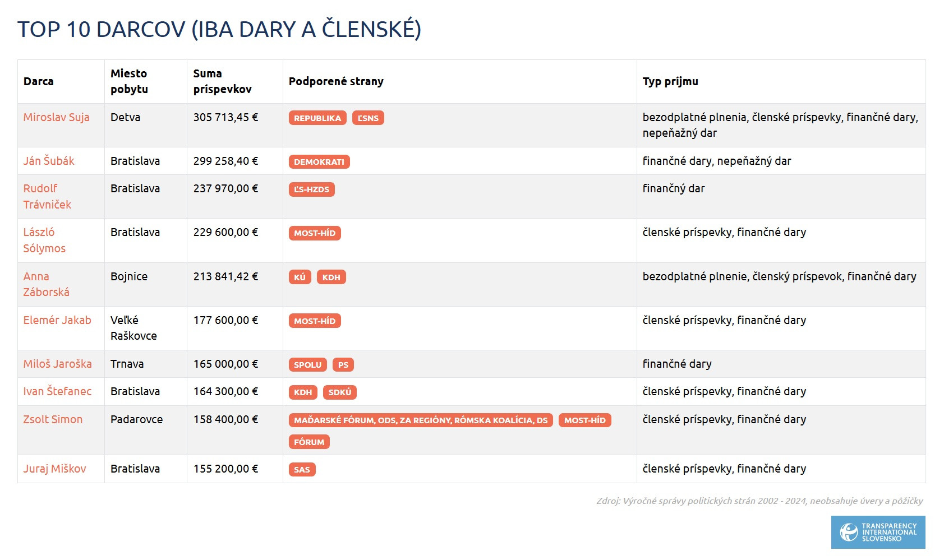Click the SDKÚ party tag
Viewport: 944px width, 560px height.
(339, 392)
